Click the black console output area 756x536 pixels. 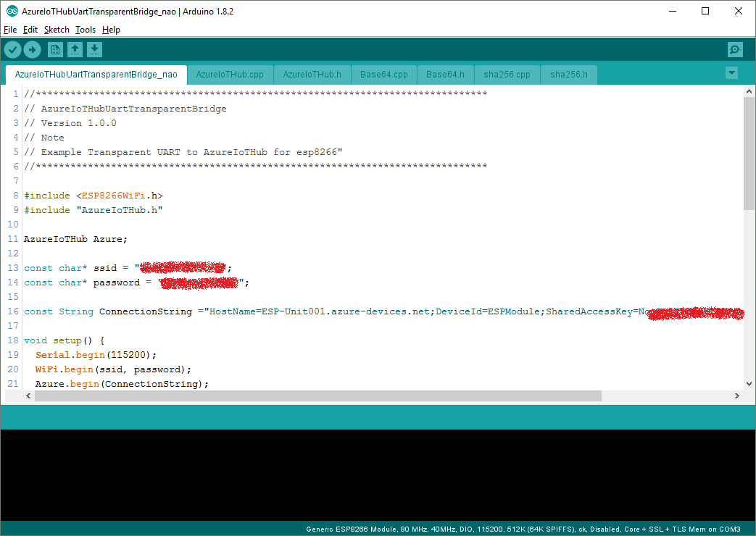click(x=378, y=474)
